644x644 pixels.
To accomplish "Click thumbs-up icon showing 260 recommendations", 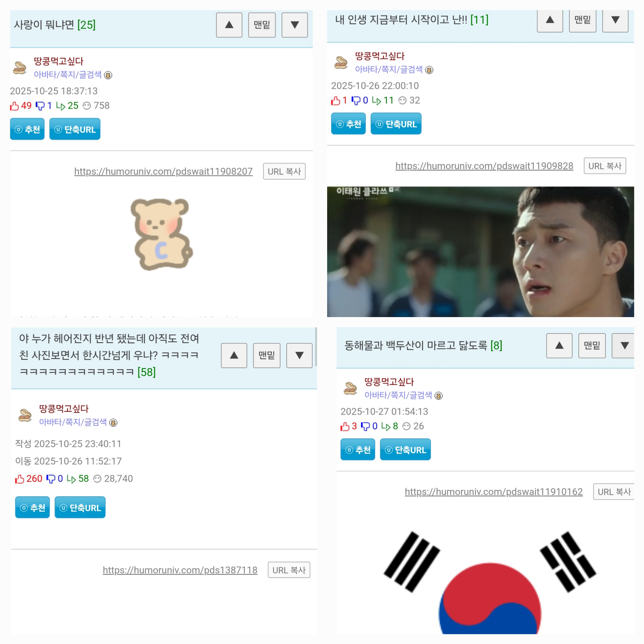I will pyautogui.click(x=20, y=479).
